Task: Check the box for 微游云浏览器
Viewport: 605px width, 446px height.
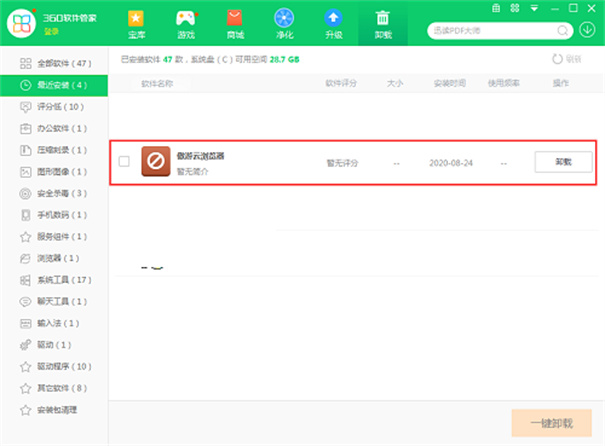Action: click(x=124, y=162)
